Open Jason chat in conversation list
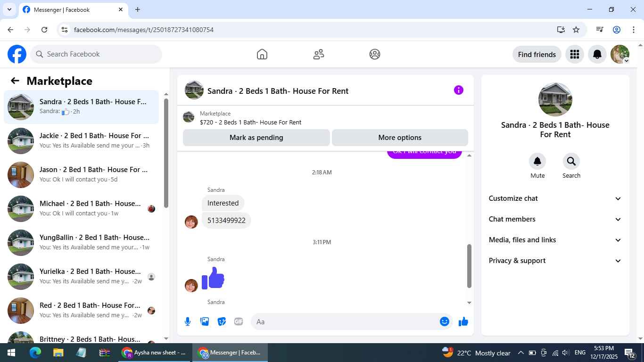This screenshot has width=644, height=362. pos(82,175)
